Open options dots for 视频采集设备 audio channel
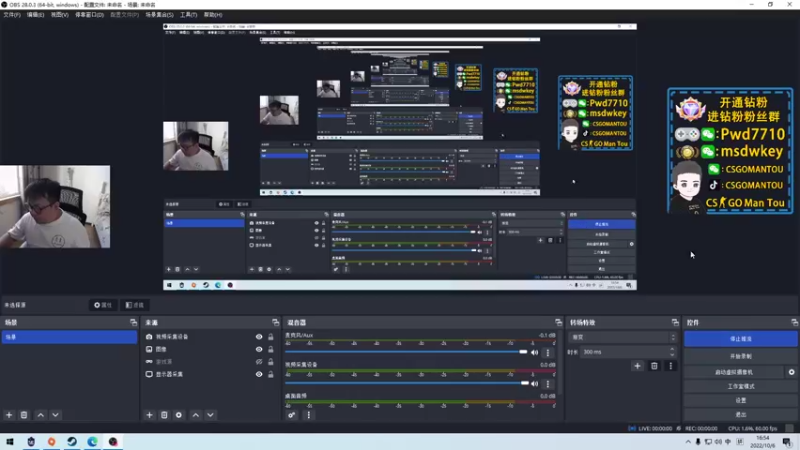Image resolution: width=800 pixels, height=450 pixels. point(548,384)
